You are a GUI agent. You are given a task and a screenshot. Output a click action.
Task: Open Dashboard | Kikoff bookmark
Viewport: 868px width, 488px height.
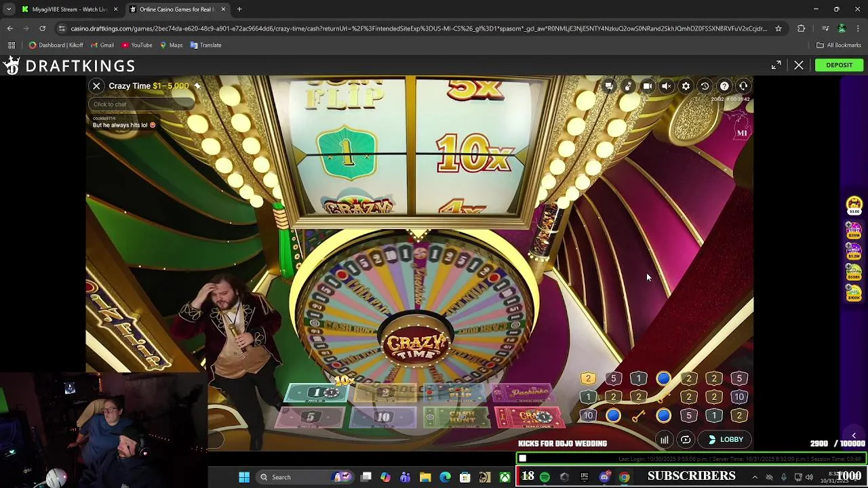56,45
